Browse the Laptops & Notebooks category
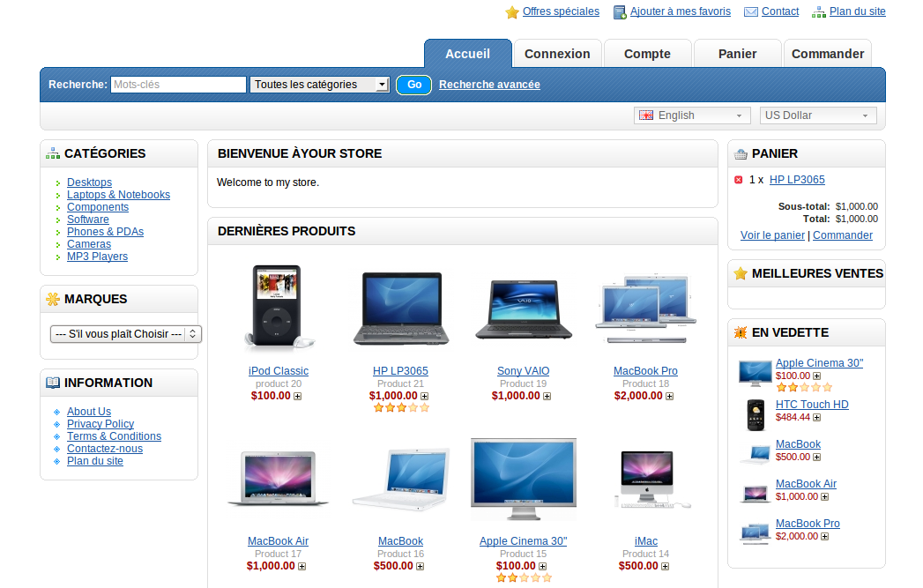 point(118,195)
